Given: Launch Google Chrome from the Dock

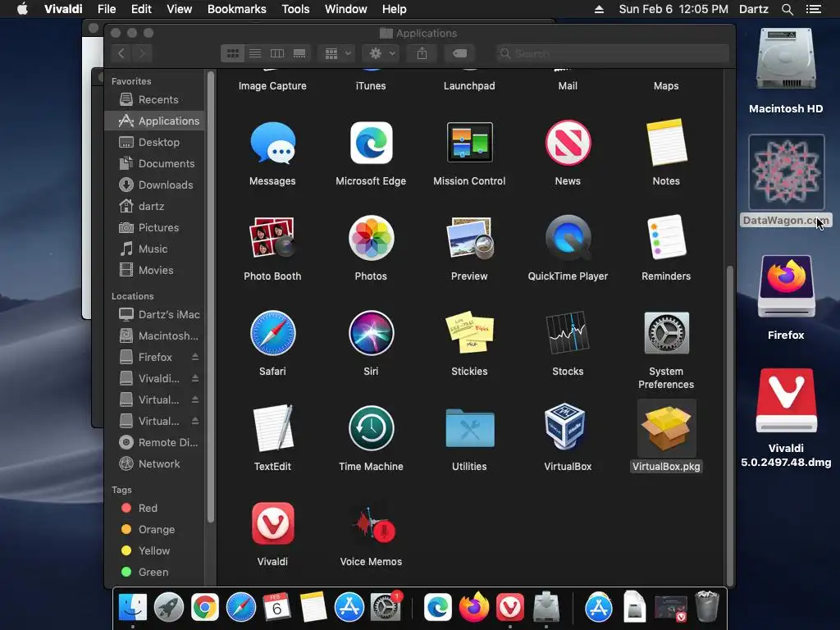Looking at the screenshot, I should [x=205, y=607].
